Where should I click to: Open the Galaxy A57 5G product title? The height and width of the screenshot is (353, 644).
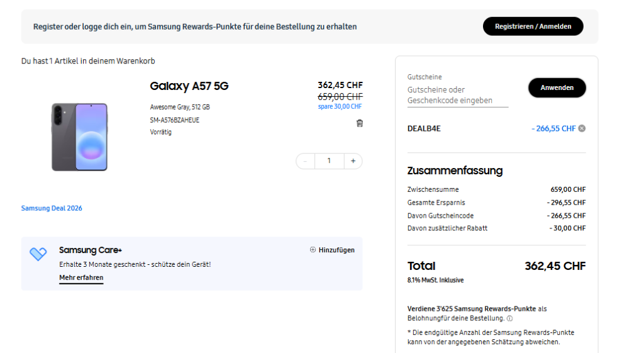[x=189, y=86]
